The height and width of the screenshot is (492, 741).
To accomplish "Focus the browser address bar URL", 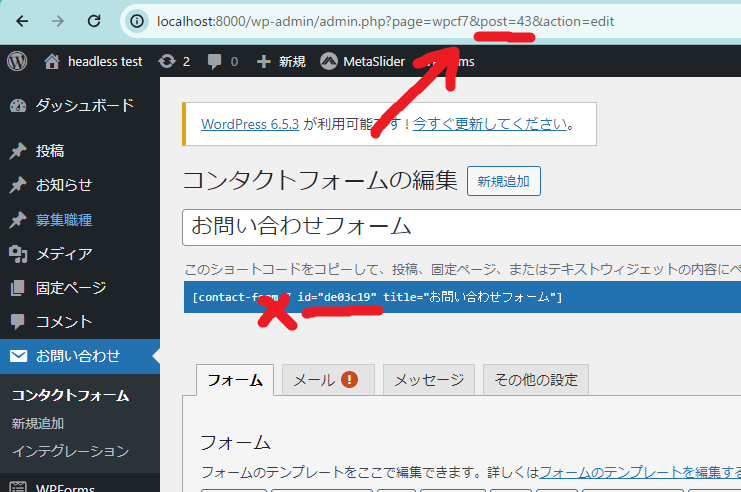I will [385, 21].
